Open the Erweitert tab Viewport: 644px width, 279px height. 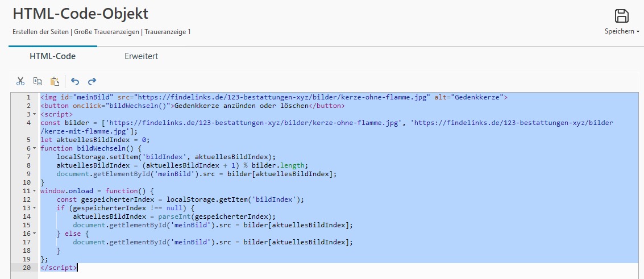[x=141, y=56]
